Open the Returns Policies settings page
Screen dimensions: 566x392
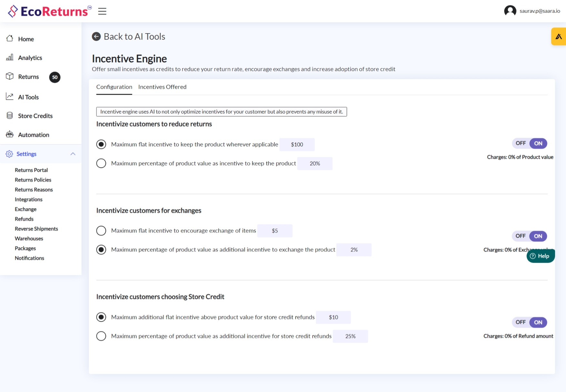tap(33, 180)
